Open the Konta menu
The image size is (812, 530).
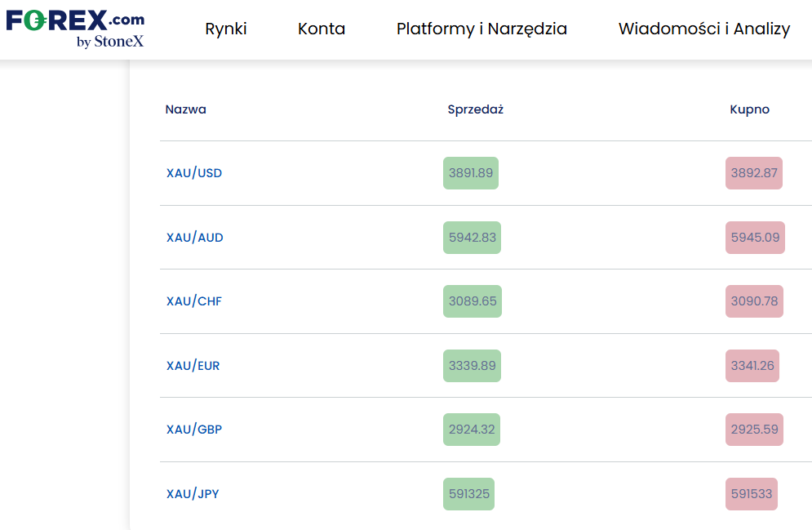(x=322, y=29)
